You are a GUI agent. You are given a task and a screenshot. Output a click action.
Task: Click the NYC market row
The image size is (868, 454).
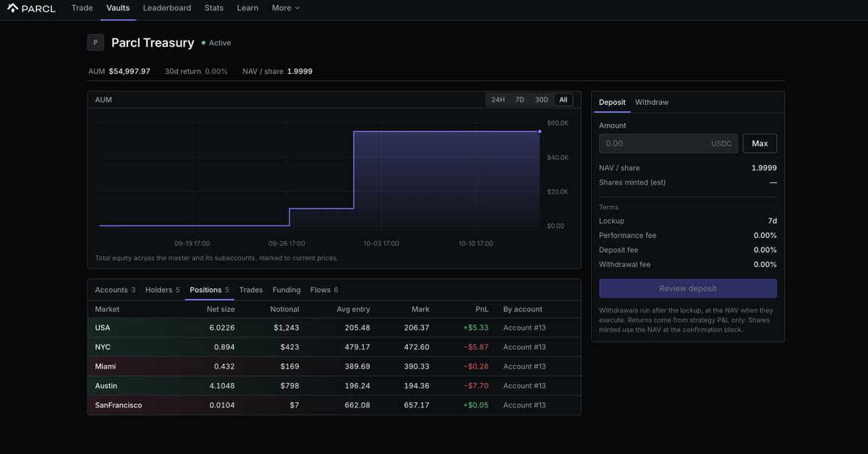[334, 347]
